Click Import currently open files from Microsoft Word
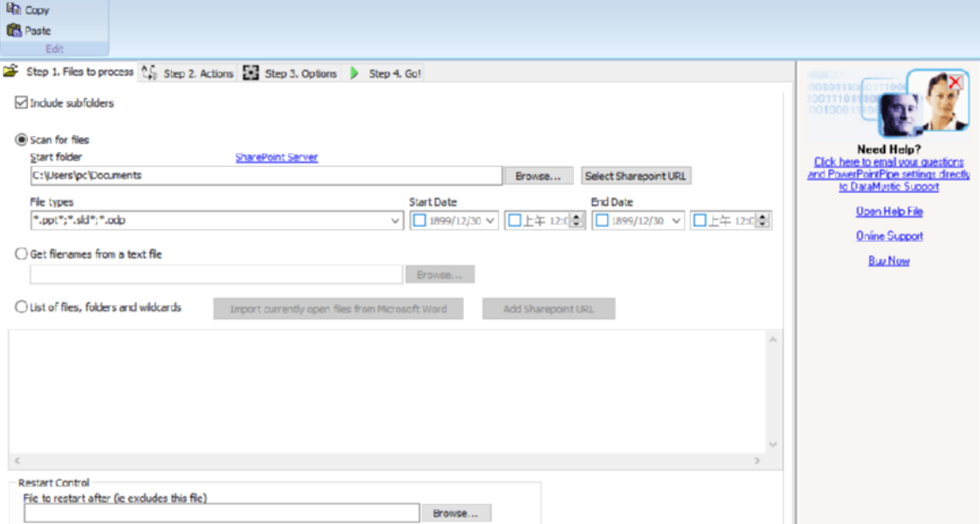Viewport: 980px width, 524px height. [338, 308]
